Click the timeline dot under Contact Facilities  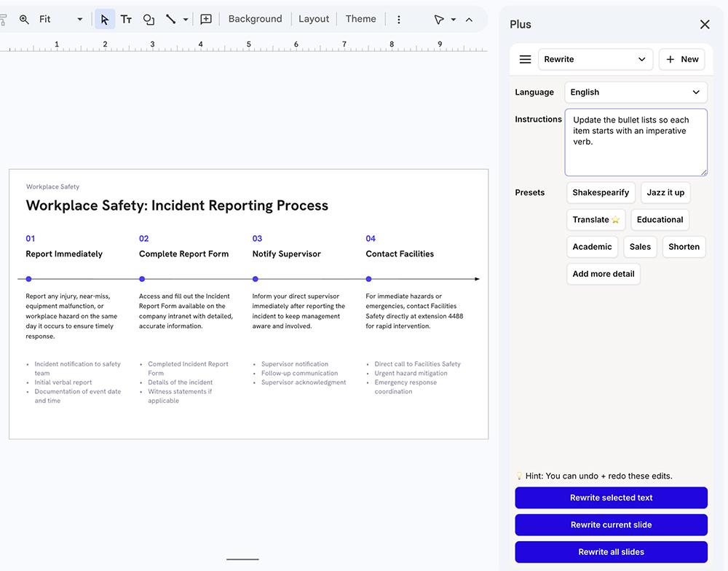click(368, 279)
